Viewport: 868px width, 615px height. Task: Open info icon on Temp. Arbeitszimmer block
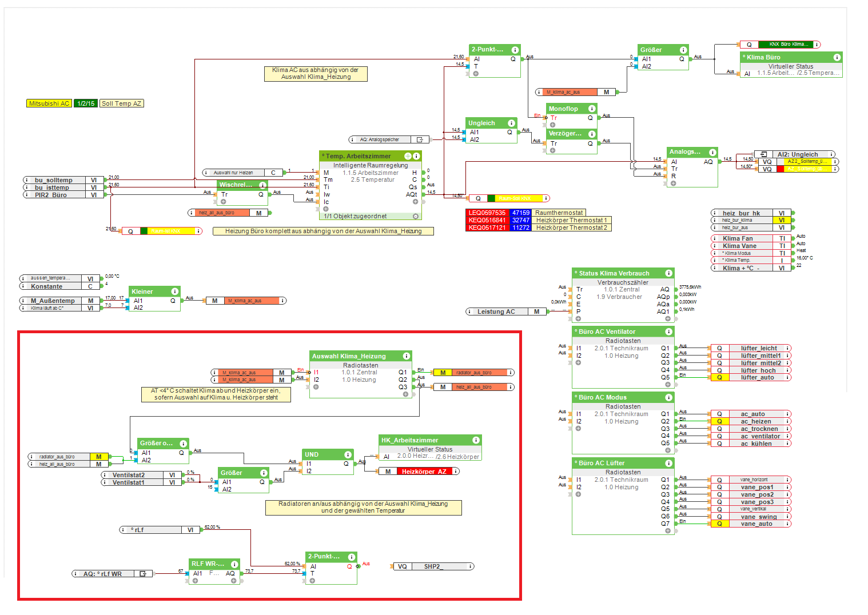(417, 156)
